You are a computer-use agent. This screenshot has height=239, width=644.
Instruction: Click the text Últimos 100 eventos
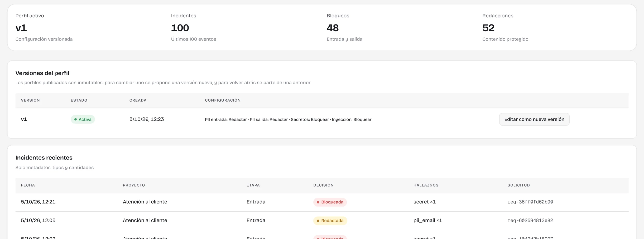click(x=194, y=39)
